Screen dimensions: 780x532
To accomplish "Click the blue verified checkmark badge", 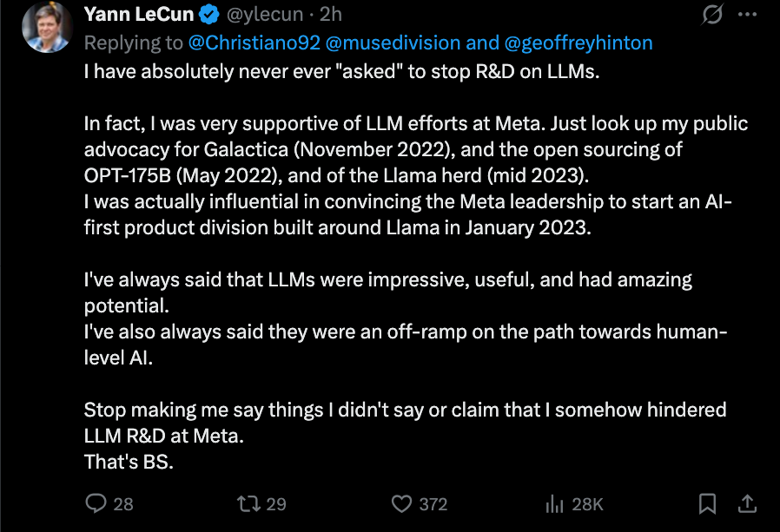I will point(209,15).
